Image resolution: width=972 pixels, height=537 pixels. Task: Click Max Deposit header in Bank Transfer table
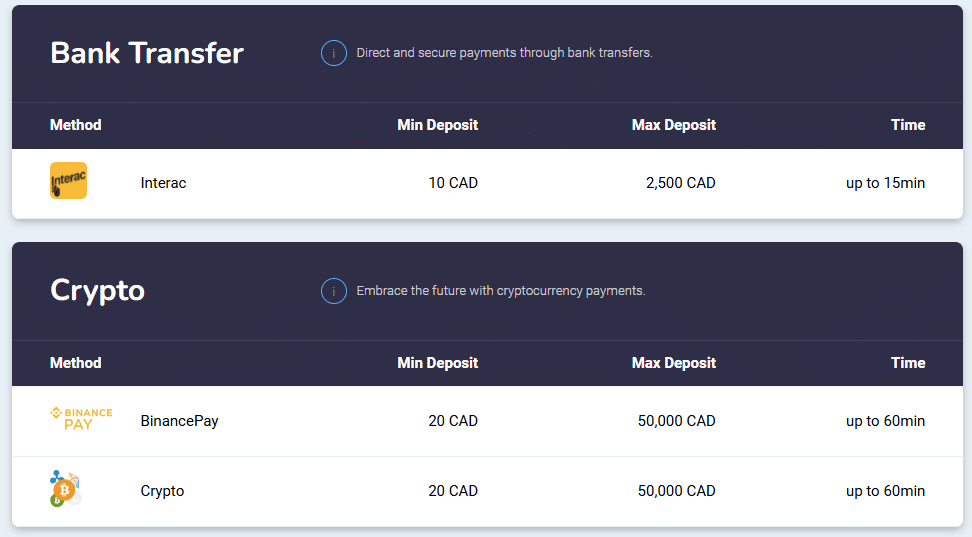674,125
